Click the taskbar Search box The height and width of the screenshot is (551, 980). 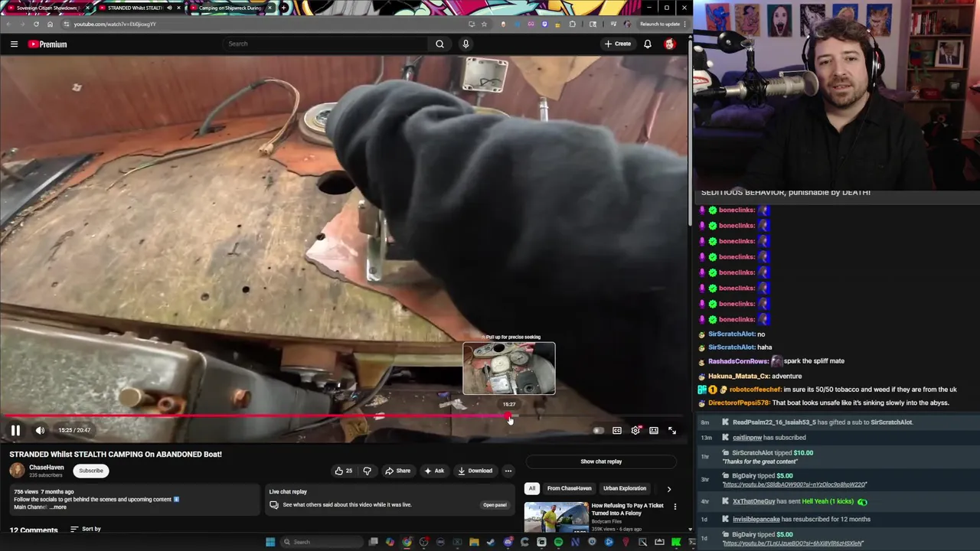coord(322,542)
